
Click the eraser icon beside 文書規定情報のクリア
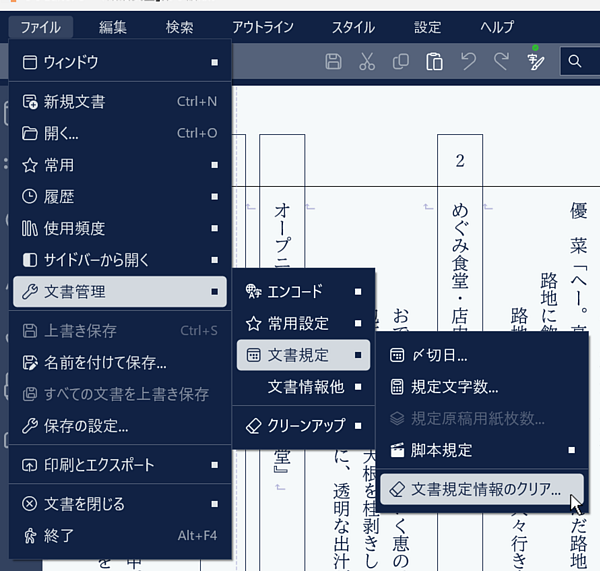pos(397,489)
